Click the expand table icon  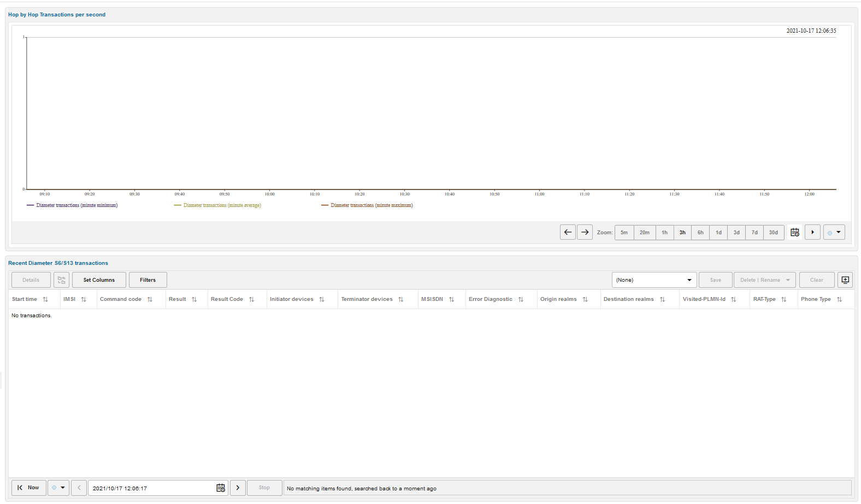click(845, 280)
